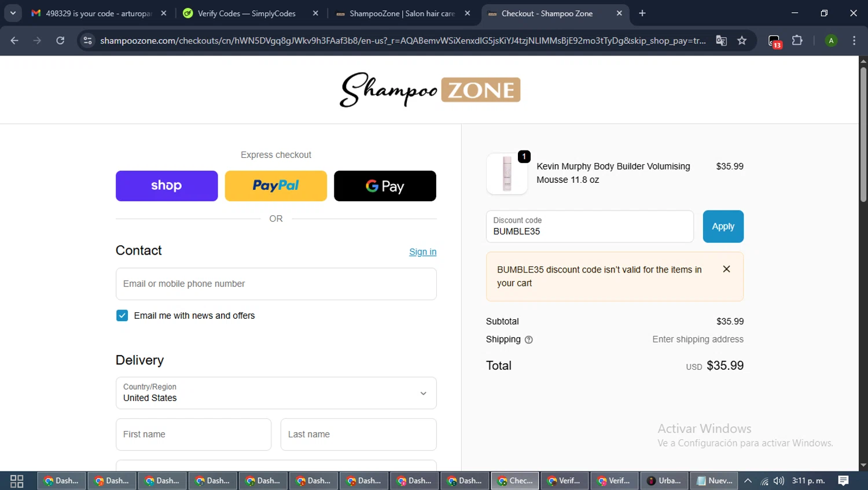Click the Last name field
The width and height of the screenshot is (868, 490).
pos(359,434)
